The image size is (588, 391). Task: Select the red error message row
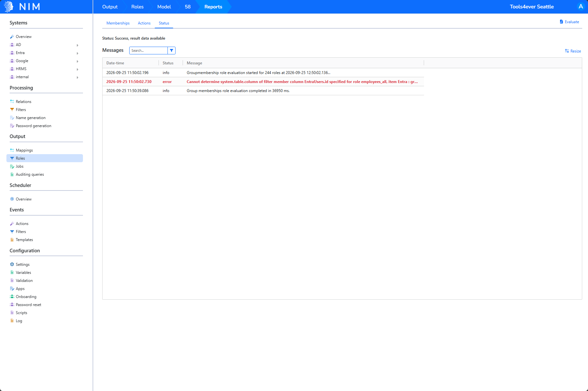[263, 82]
